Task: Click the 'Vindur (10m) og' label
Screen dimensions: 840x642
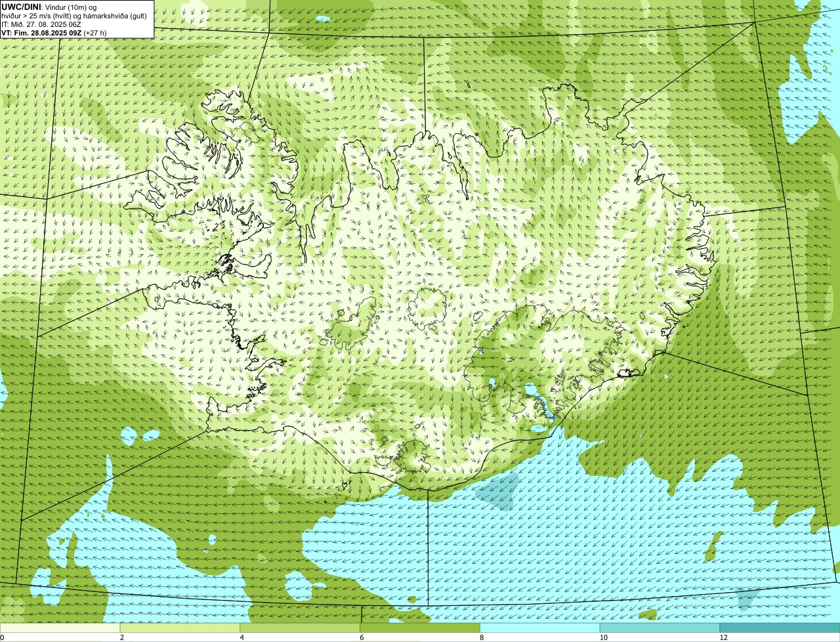Action: pos(71,7)
